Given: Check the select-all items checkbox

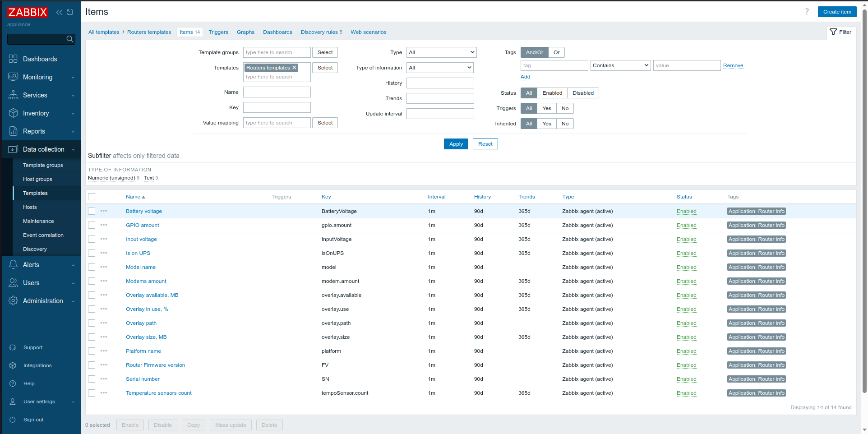Looking at the screenshot, I should click(92, 197).
